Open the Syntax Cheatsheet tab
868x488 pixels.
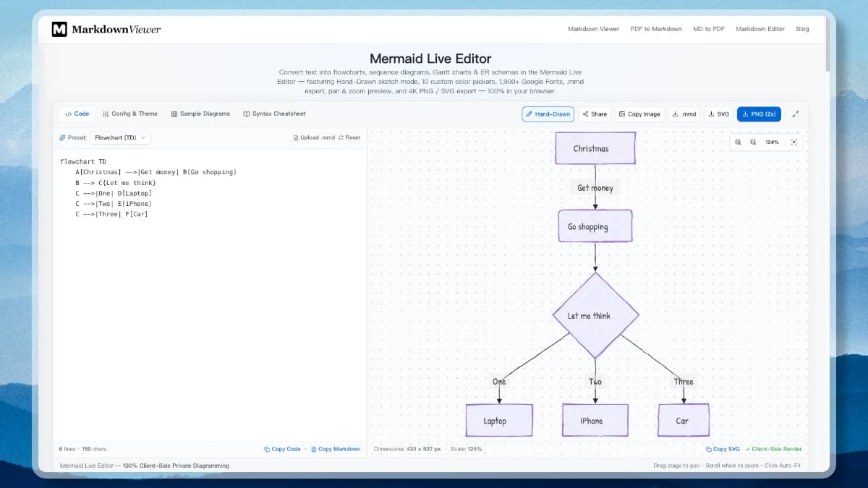(x=275, y=114)
